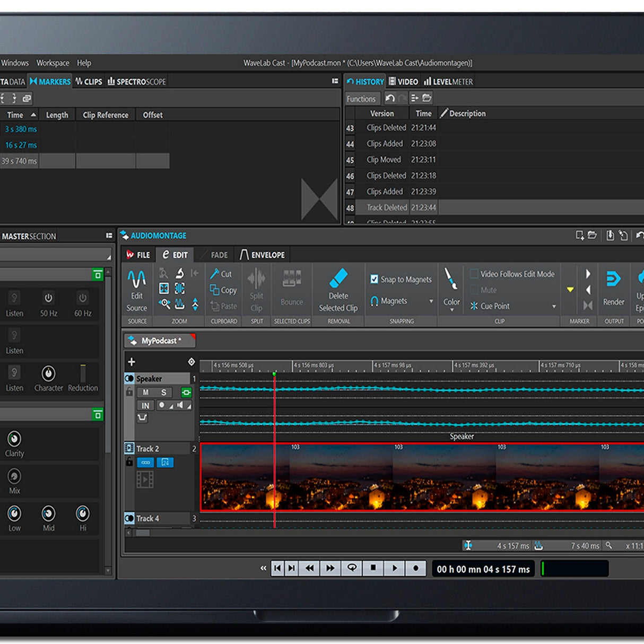Toggle the Snap to Magnets checkbox

coord(374,279)
